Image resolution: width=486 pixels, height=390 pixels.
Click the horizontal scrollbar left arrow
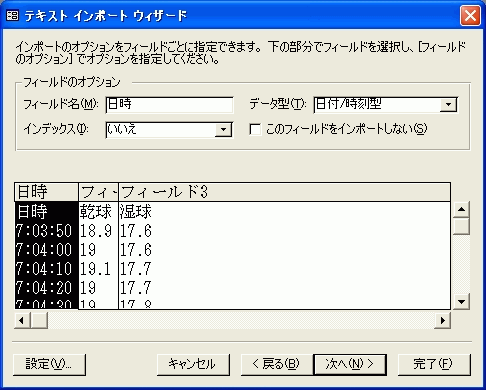coord(22,321)
